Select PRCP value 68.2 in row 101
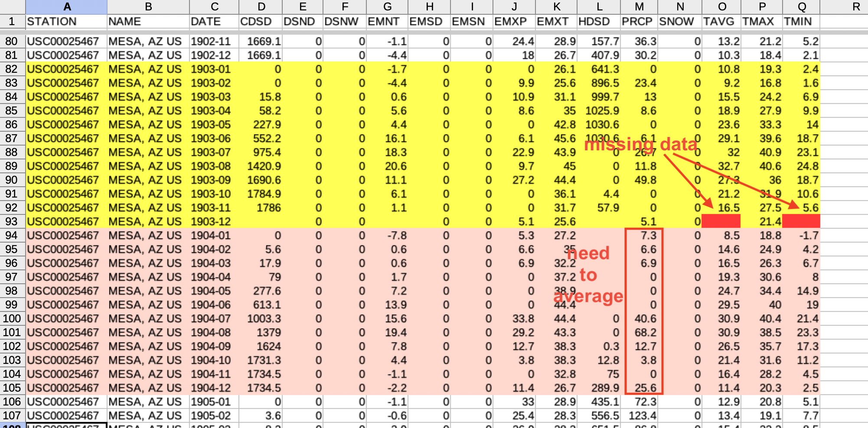 (x=639, y=332)
